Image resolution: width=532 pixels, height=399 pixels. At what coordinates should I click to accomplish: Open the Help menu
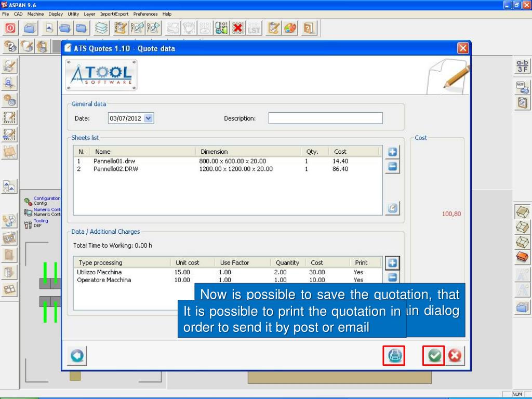pos(167,14)
